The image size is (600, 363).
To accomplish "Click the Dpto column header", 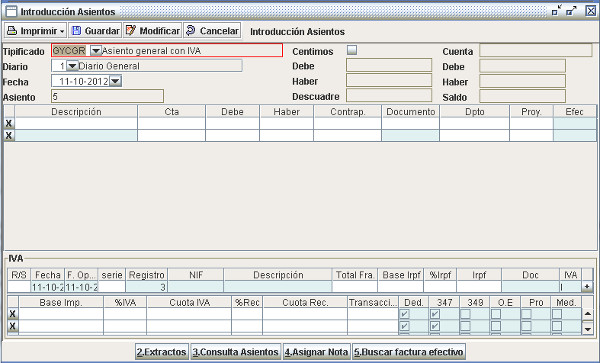I will (475, 112).
